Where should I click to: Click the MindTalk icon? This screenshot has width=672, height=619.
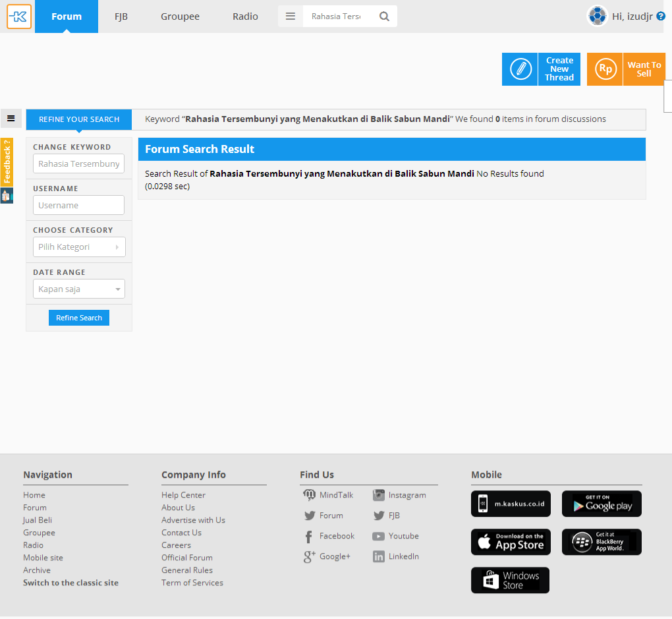pos(309,495)
